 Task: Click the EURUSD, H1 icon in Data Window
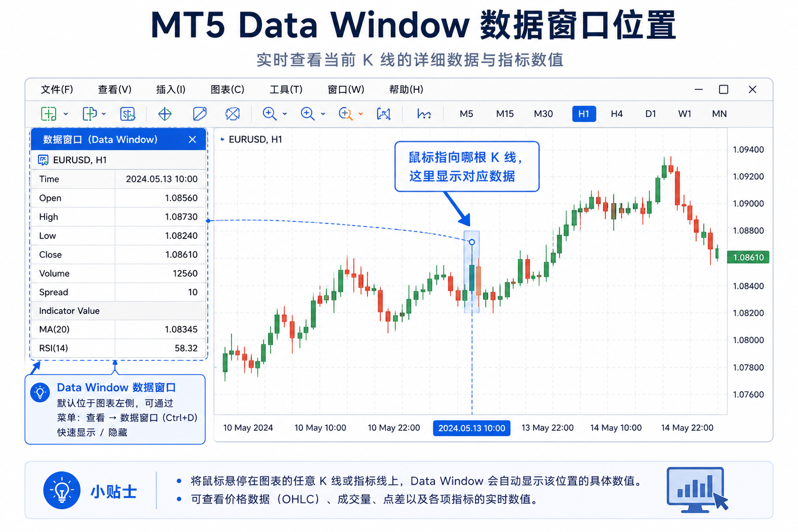tap(43, 160)
